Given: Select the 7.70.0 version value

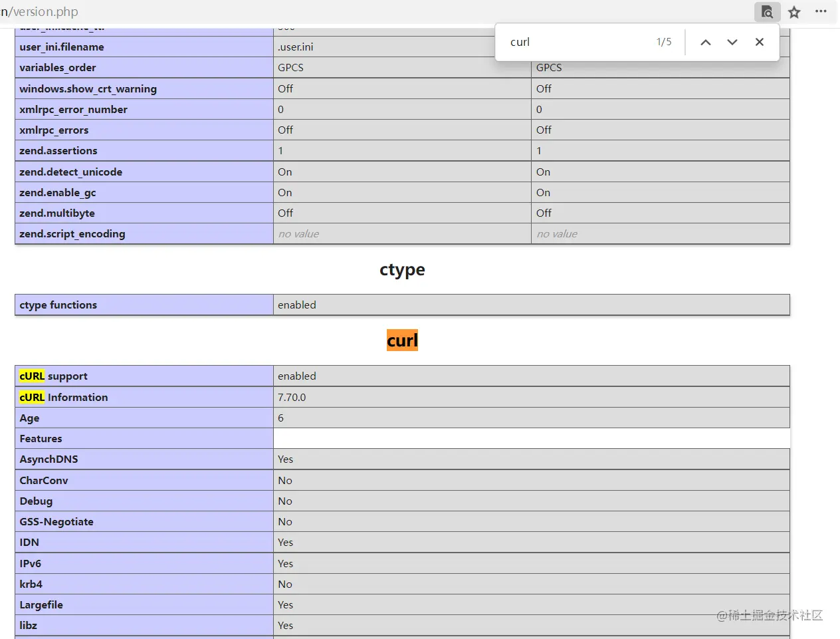Looking at the screenshot, I should [292, 397].
